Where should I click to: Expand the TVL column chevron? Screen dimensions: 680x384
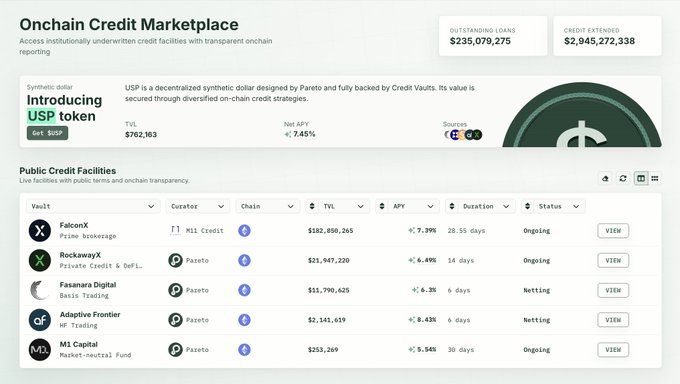(x=360, y=206)
